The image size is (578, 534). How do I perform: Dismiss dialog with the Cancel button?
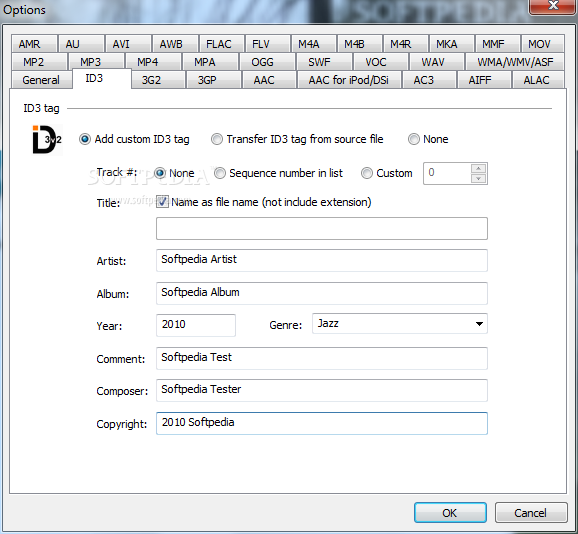pyautogui.click(x=531, y=513)
